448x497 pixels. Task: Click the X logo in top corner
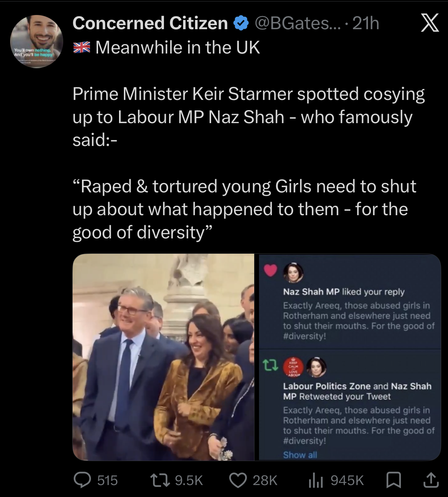tap(430, 24)
